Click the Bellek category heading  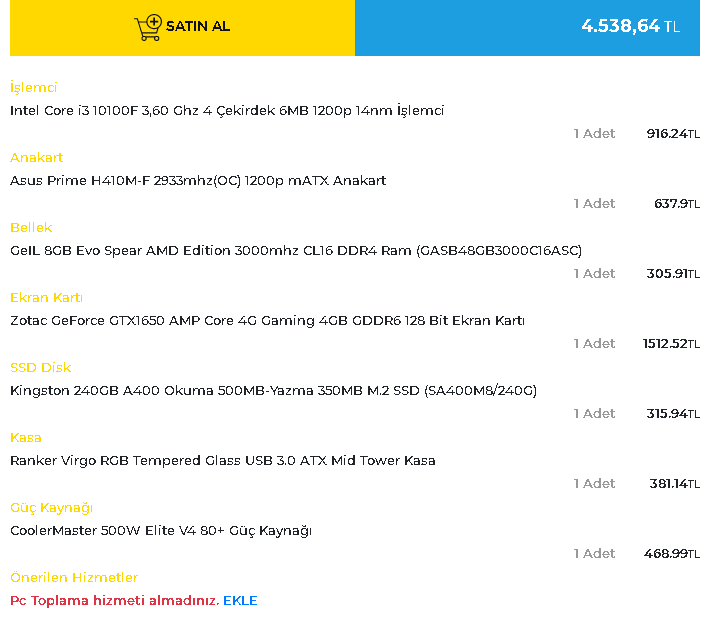(31, 228)
